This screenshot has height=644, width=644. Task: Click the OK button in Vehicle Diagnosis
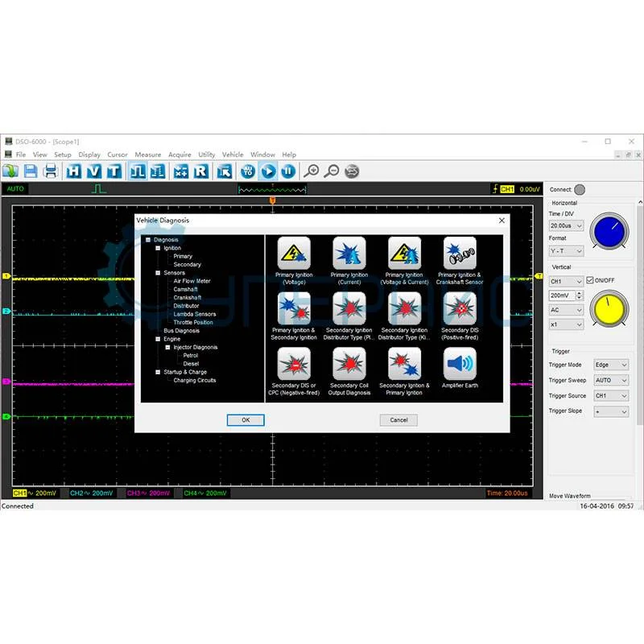click(x=246, y=420)
